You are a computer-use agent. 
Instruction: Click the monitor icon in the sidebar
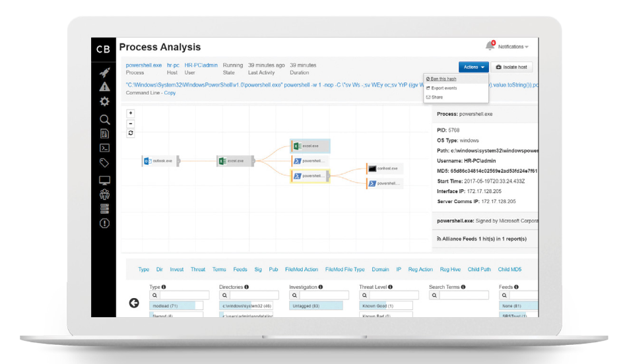pyautogui.click(x=104, y=180)
